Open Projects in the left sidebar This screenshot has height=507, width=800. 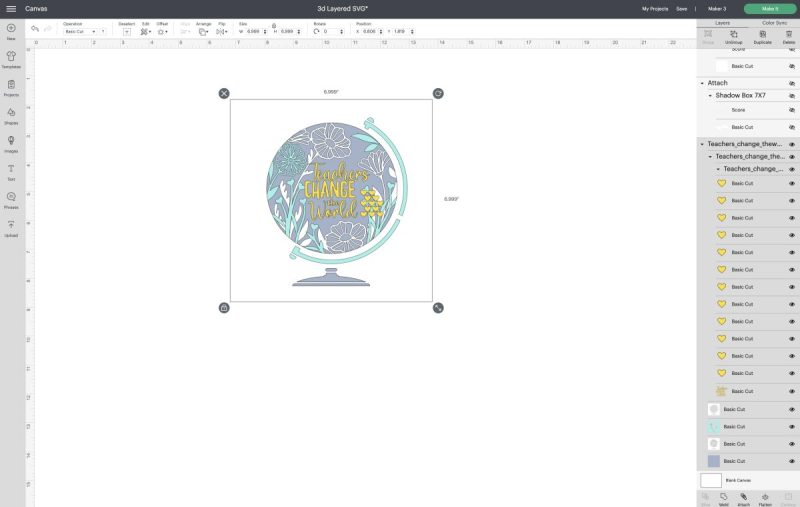coord(11,84)
